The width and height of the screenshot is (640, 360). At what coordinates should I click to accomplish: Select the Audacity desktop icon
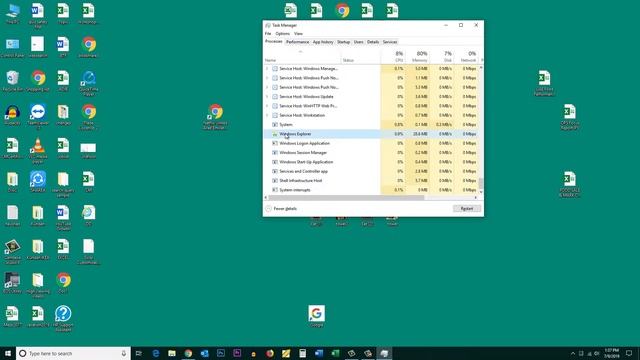click(x=13, y=115)
